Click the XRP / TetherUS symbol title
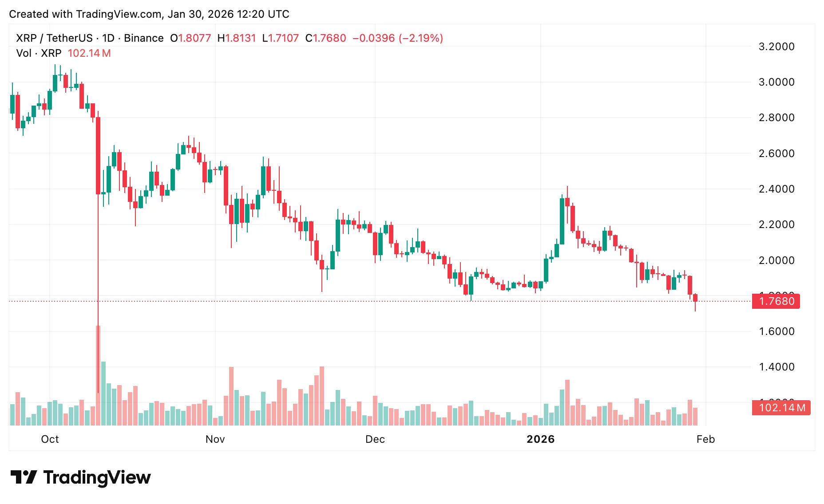Viewport: 824px width, 504px height. click(x=54, y=38)
